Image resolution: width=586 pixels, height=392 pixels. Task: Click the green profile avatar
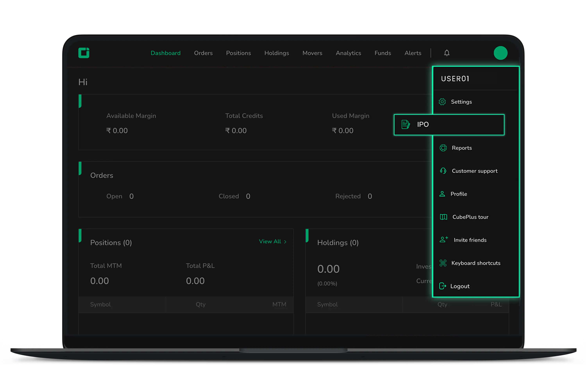(x=500, y=53)
